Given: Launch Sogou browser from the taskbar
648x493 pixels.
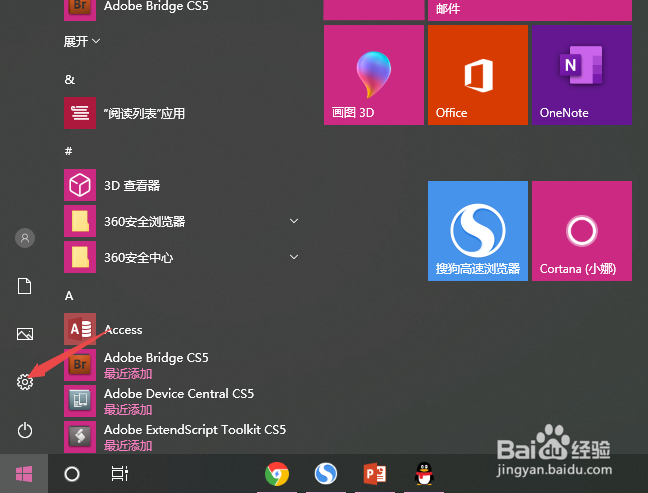Looking at the screenshot, I should 326,474.
